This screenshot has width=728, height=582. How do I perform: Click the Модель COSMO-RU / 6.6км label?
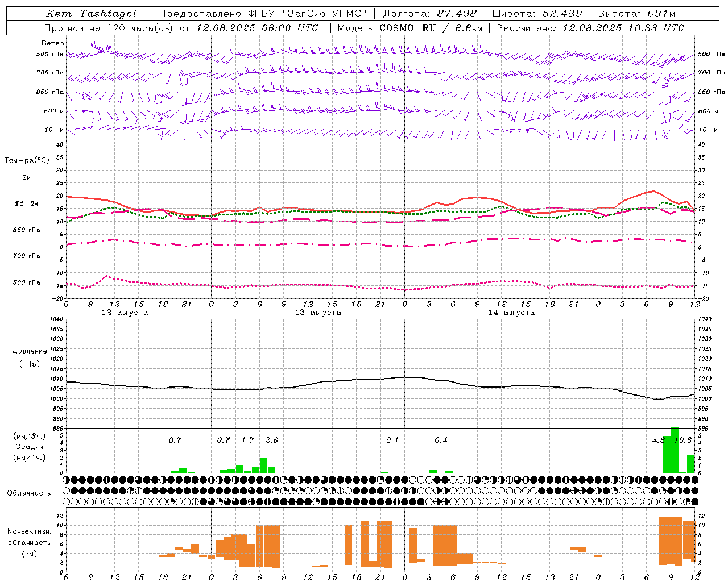coord(410,28)
